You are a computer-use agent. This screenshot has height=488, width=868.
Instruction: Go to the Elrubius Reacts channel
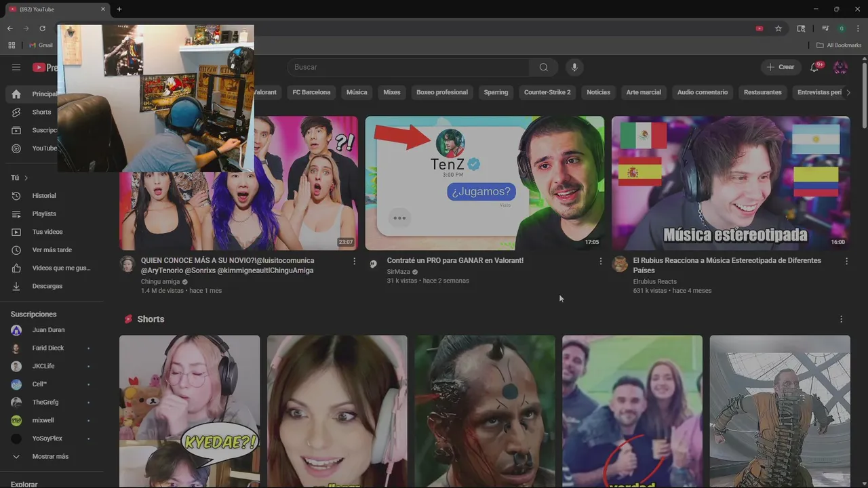(655, 281)
